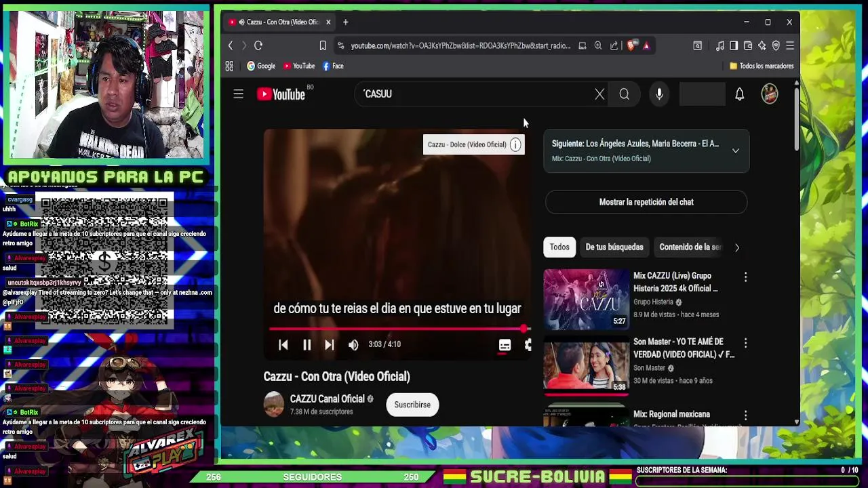Open options for Mix Regional mexicana
Image resolution: width=868 pixels, height=488 pixels.
(745, 415)
